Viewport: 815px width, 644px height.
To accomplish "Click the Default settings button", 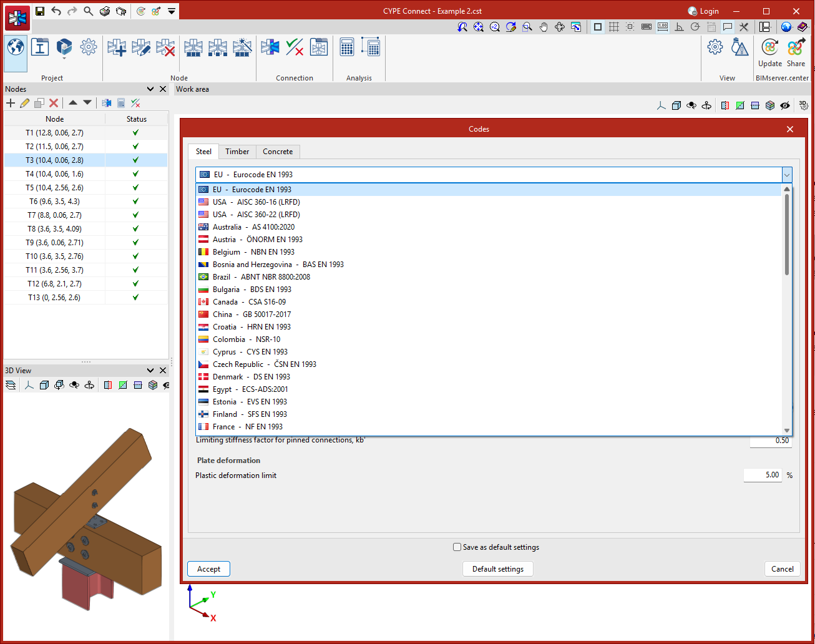I will click(498, 569).
